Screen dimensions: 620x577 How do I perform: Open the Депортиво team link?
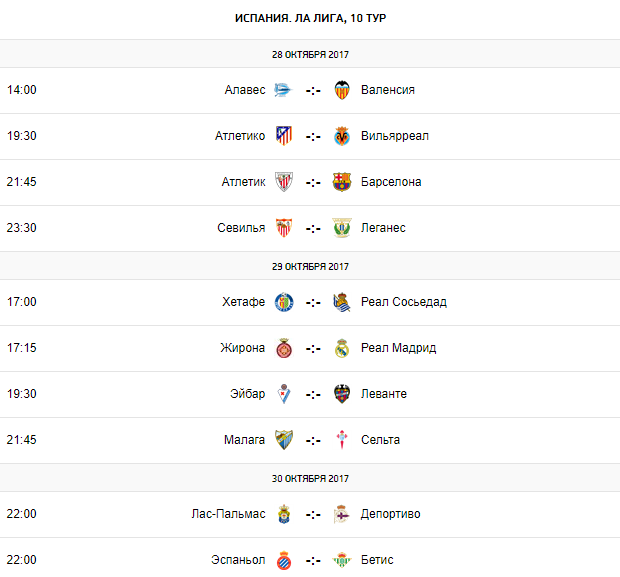(391, 514)
